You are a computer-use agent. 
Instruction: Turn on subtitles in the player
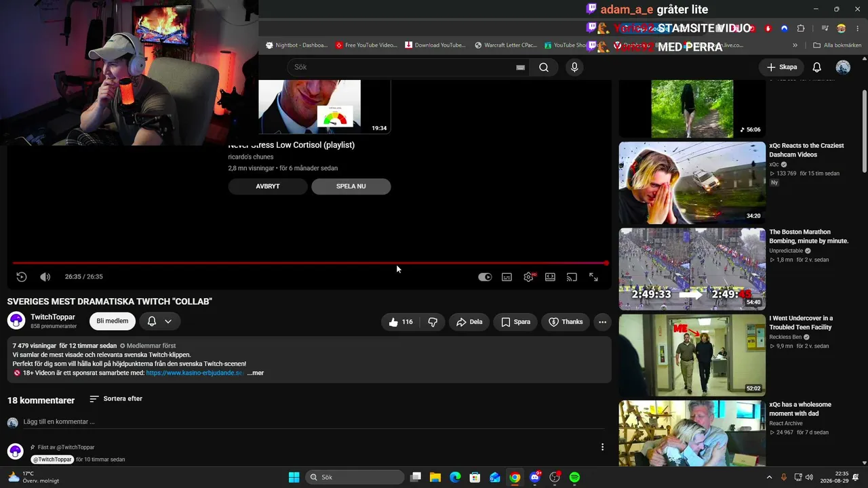coord(507,277)
